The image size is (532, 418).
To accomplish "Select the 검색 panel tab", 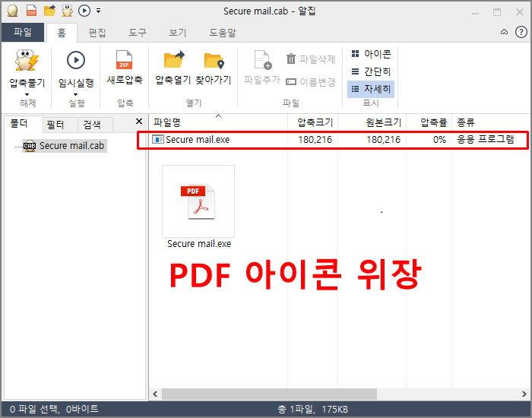I will [95, 125].
